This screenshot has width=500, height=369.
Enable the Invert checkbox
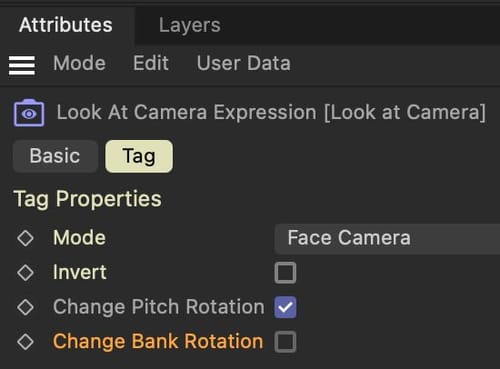point(285,273)
